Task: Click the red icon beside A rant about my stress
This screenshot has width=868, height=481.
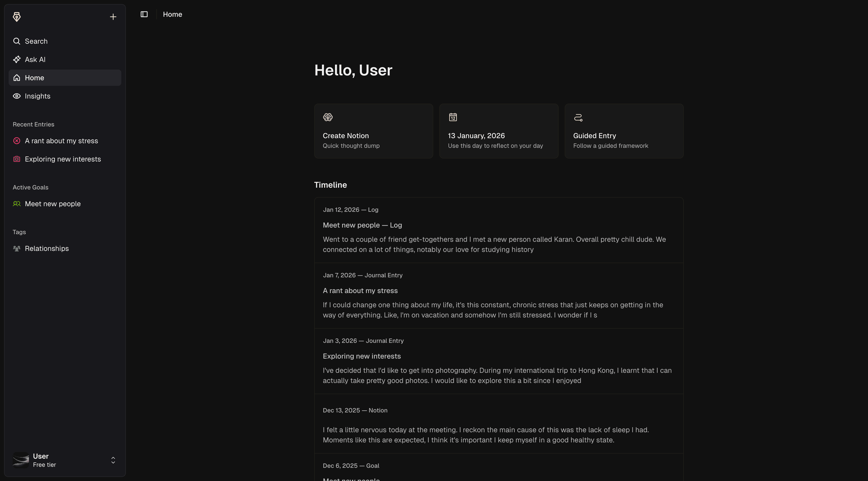Action: [16, 140]
